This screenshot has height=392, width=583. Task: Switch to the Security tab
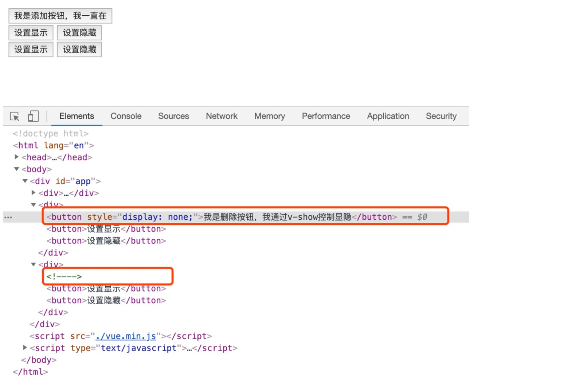click(x=441, y=116)
